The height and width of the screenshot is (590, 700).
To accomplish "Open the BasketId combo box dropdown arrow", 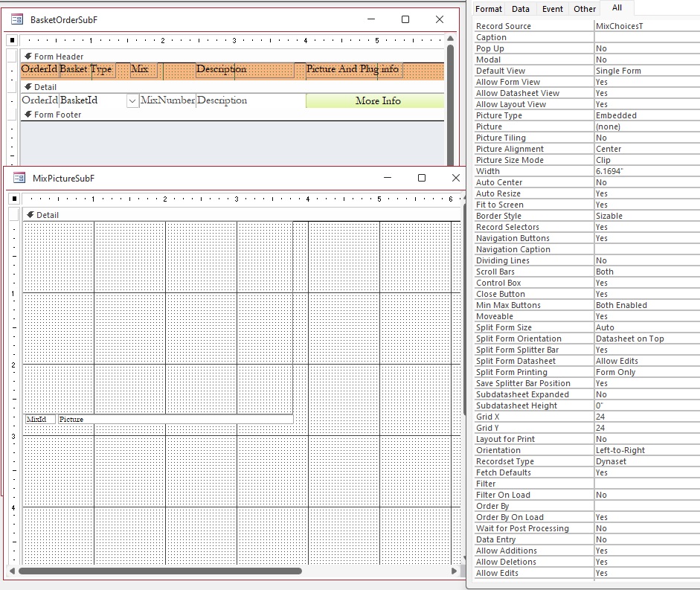I will [x=132, y=100].
